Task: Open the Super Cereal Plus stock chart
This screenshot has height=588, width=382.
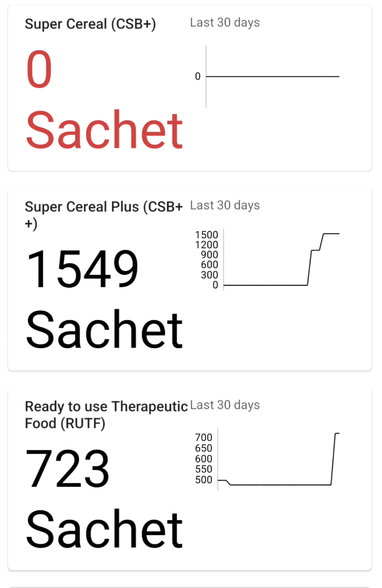Action: point(281,259)
